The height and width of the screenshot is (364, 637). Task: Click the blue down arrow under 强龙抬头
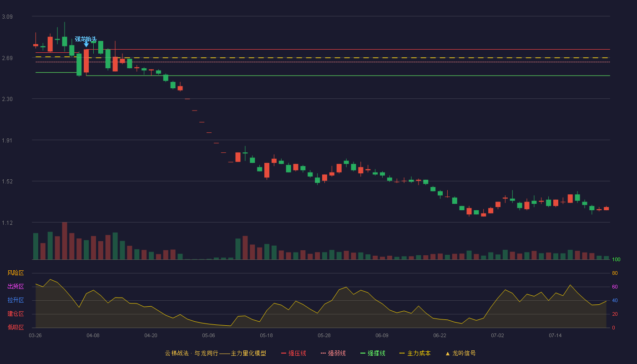point(86,44)
